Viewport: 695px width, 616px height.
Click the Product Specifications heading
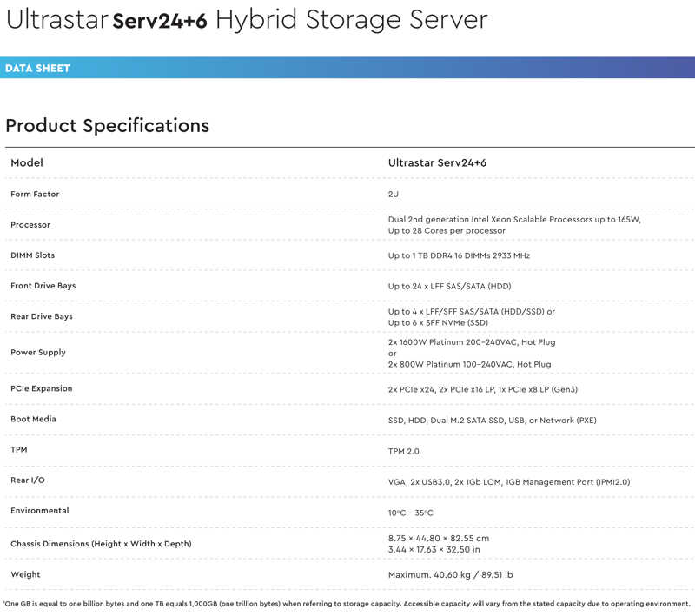point(107,126)
